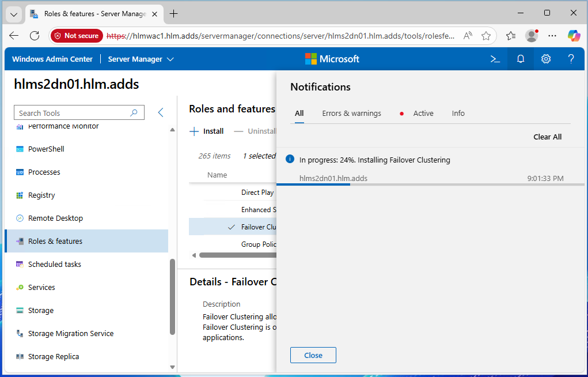Image resolution: width=588 pixels, height=377 pixels.
Task: Switch to the Active notifications tab
Action: tap(423, 114)
